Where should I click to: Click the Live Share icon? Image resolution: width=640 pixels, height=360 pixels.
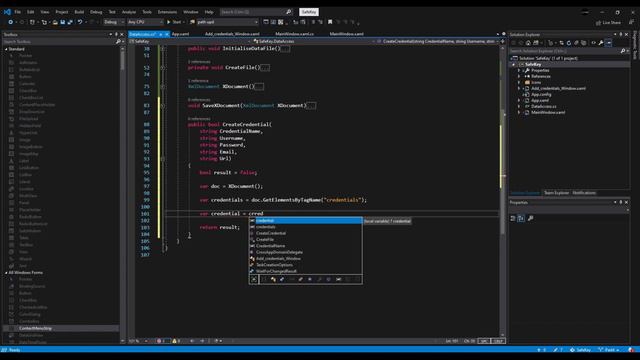(x=598, y=22)
